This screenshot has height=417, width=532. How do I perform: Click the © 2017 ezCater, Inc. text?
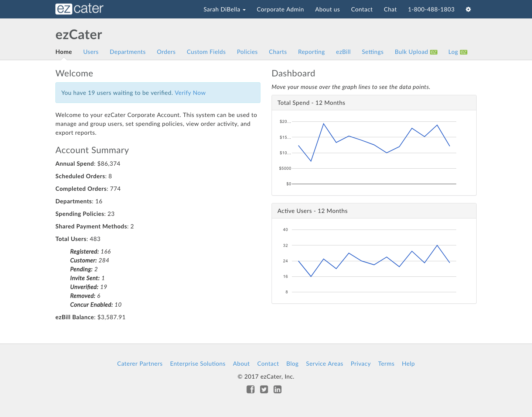(266, 377)
